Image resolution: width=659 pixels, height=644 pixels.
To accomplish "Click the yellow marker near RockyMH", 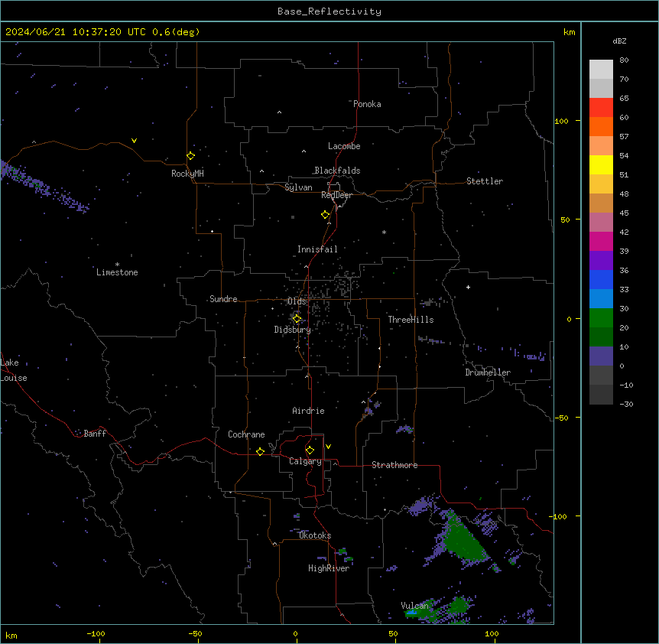I will 190,156.
